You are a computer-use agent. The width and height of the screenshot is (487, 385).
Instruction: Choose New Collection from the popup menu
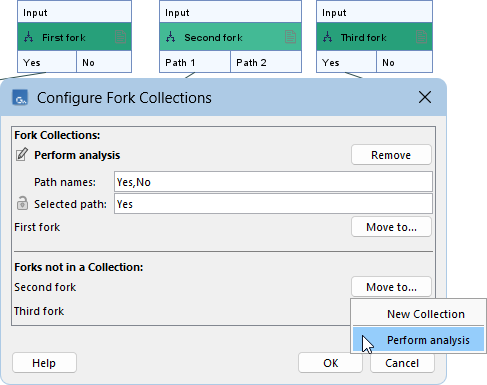419,314
